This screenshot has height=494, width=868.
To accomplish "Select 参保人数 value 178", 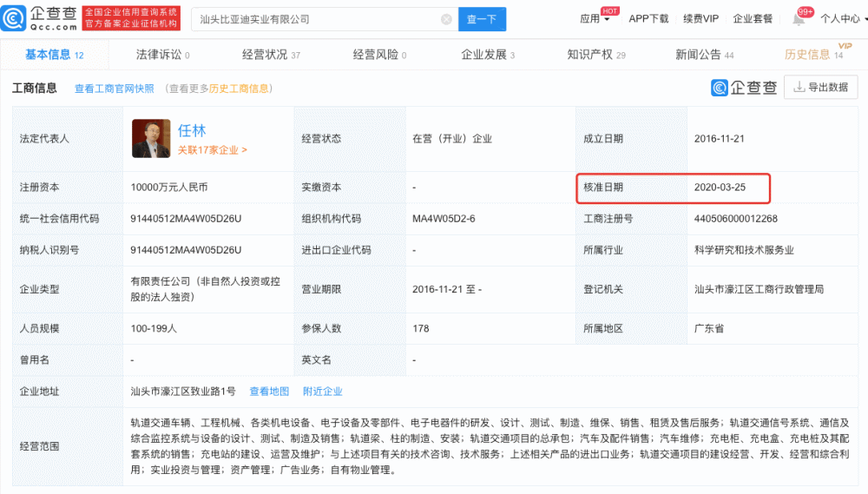I will pyautogui.click(x=421, y=328).
